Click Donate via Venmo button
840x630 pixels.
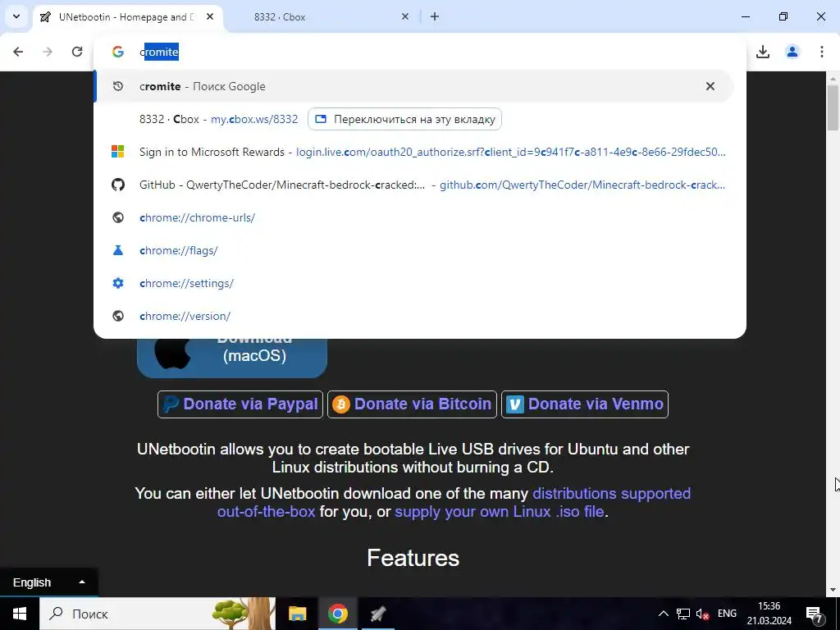pyautogui.click(x=584, y=404)
